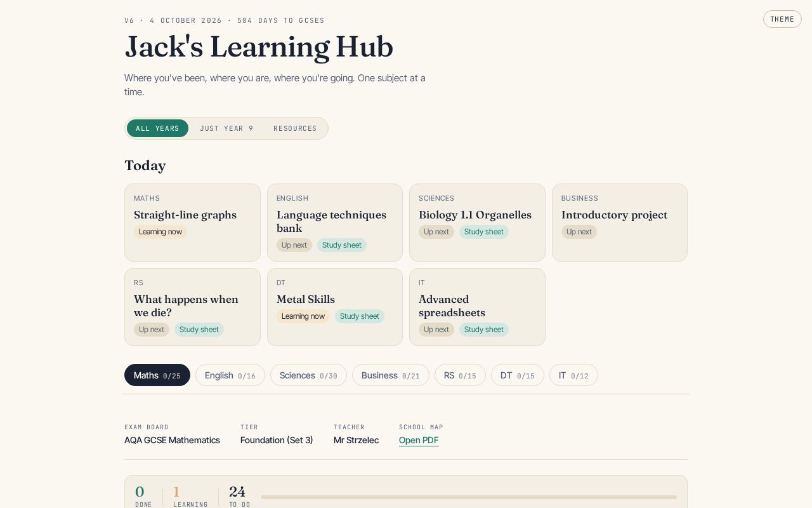Click the Jack's Learning Hub heading
Screen dimensions: 812x508
[259, 47]
